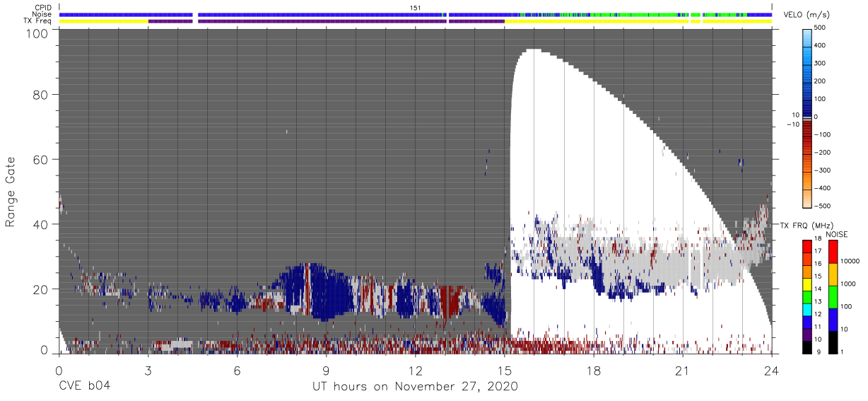Click the 6 tick on UT hours axis

point(237,370)
